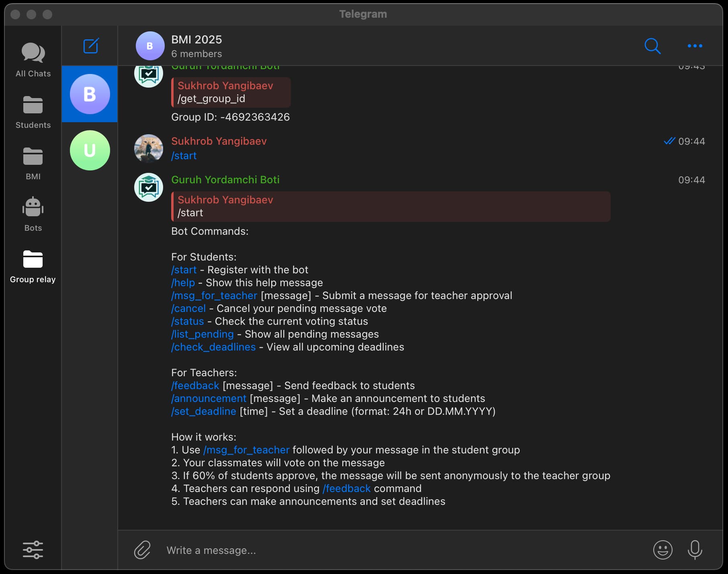Click the /announcement command link

pos(209,398)
